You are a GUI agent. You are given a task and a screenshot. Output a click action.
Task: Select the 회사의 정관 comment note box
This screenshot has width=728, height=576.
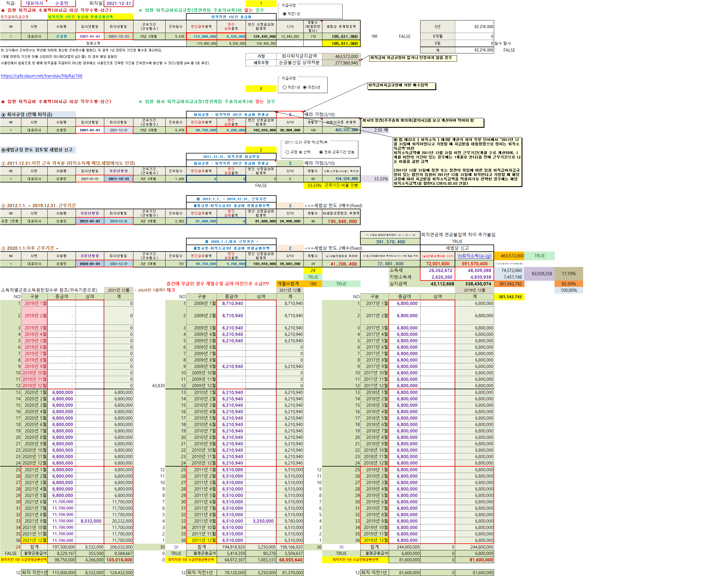[x=422, y=123]
